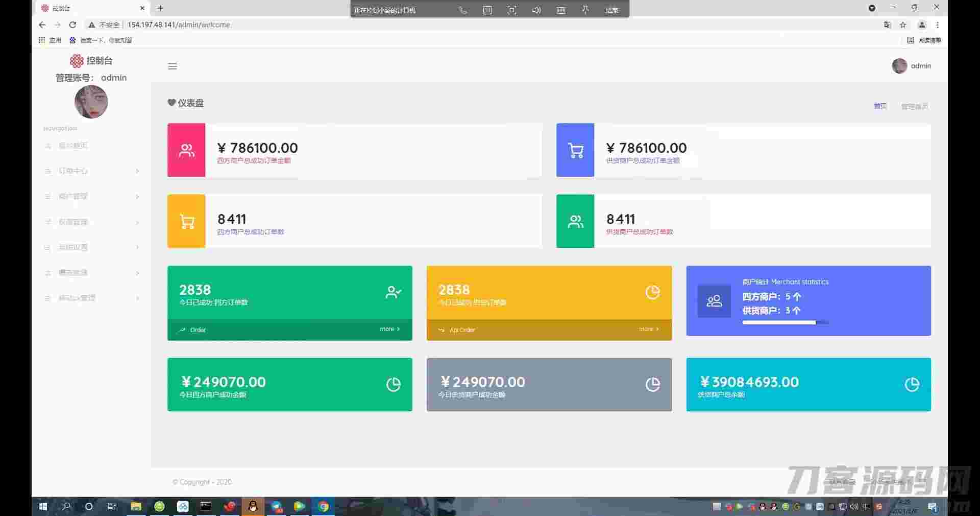Click the pie icon on 今日供货商户成功金额 card

[x=653, y=384]
